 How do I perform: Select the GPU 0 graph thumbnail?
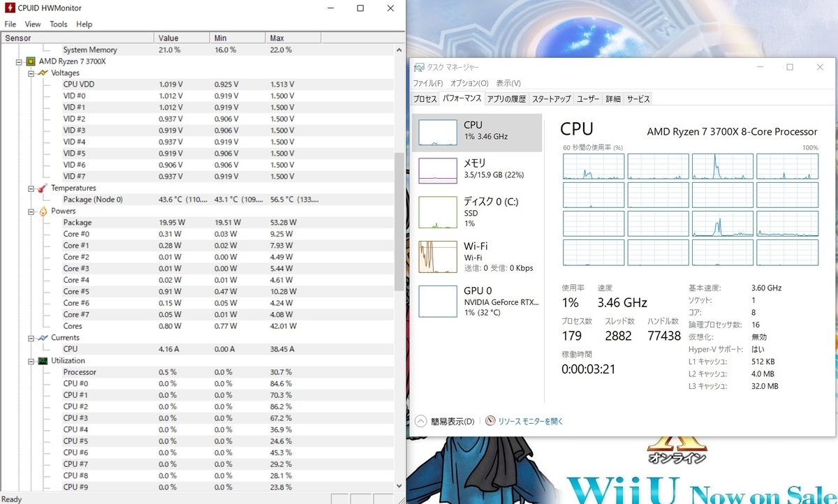click(437, 301)
